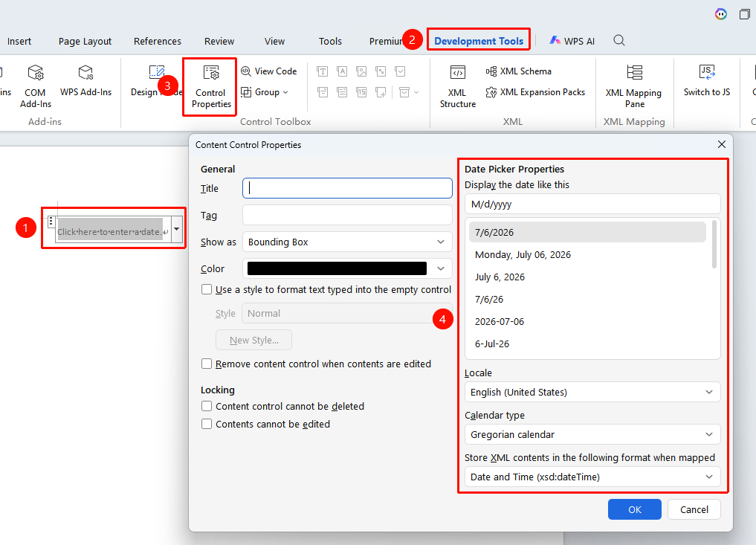Click the Switch to JS button
756x545 pixels.
tap(707, 80)
